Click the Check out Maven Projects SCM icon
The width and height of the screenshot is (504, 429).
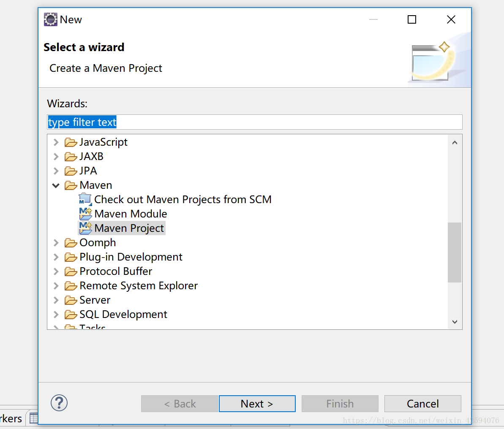pyautogui.click(x=85, y=199)
